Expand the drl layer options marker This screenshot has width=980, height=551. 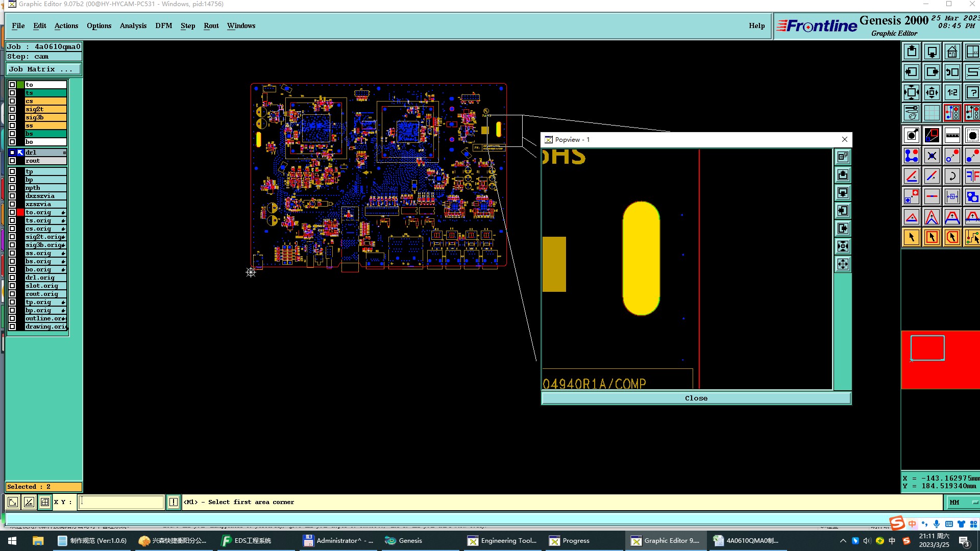point(64,153)
